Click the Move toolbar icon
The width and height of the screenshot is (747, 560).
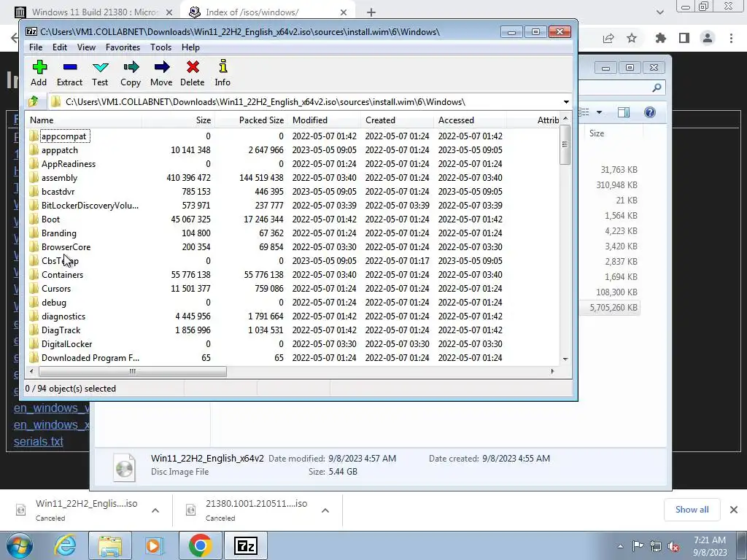coord(161,73)
